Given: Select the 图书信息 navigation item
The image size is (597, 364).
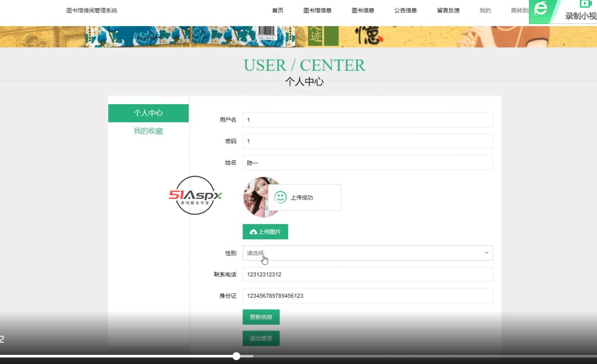Looking at the screenshot, I should 364,10.
